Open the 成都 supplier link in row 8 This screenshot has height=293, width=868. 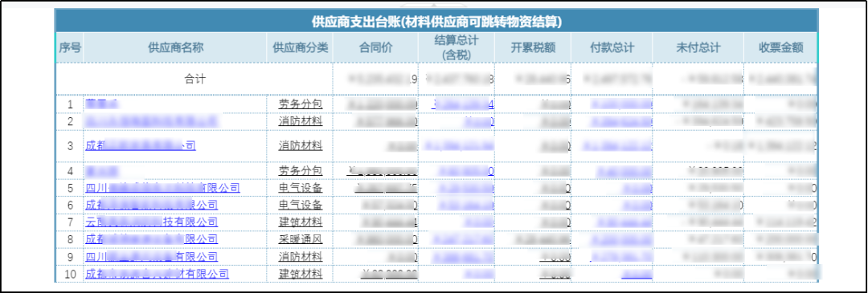(151, 239)
